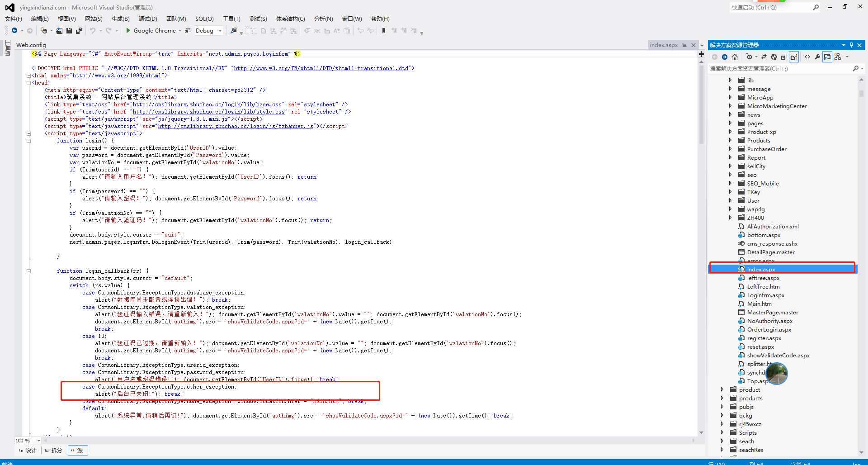The width and height of the screenshot is (868, 465).
Task: Undo the last edit
Action: (x=92, y=30)
